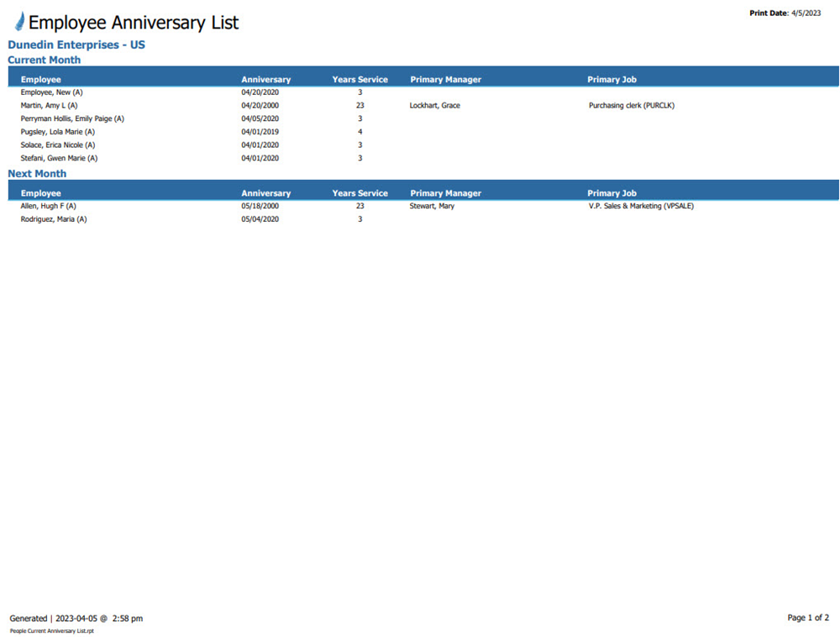Click Anniversary column header under Current Month
This screenshot has width=840, height=637.
tap(265, 80)
